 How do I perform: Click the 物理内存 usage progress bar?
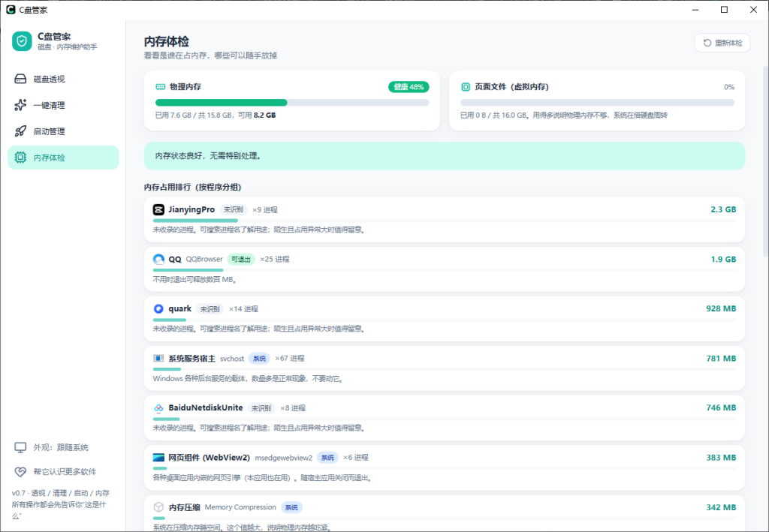292,102
